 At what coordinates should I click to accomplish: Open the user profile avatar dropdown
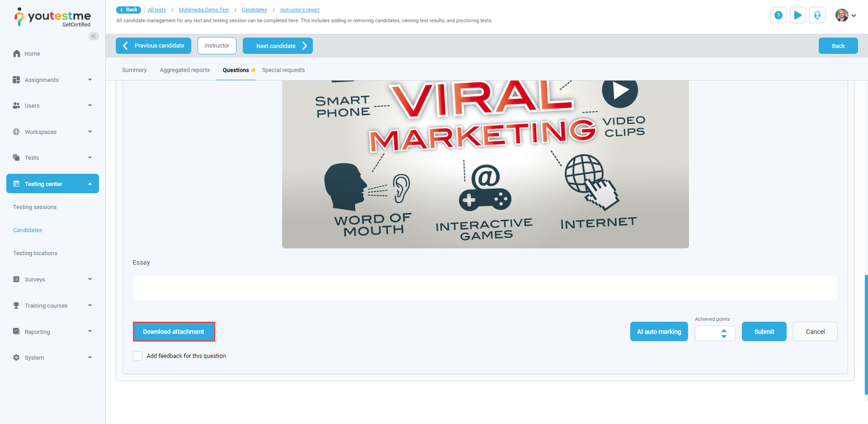[x=845, y=15]
